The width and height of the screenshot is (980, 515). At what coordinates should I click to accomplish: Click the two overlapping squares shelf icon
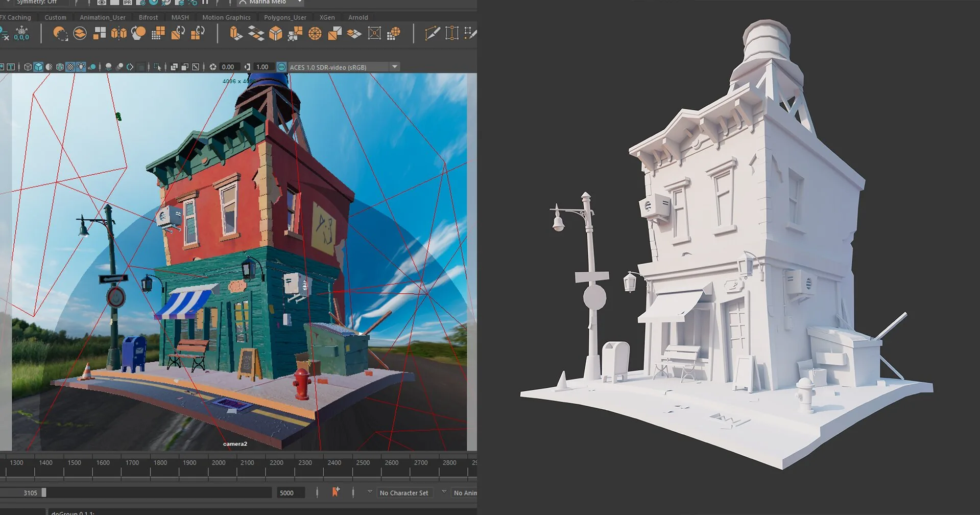point(335,34)
